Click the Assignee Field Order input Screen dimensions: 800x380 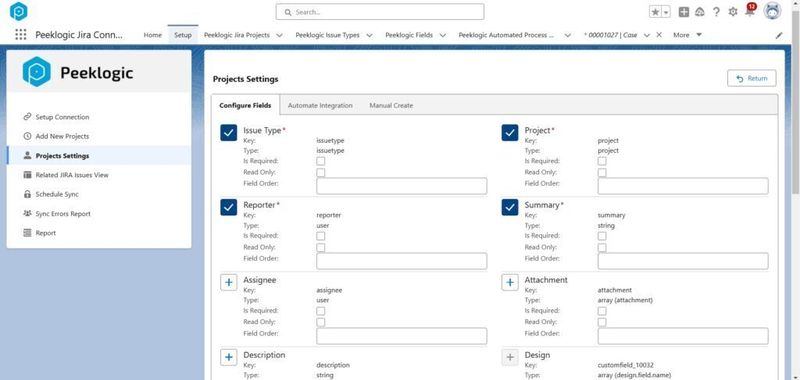point(402,336)
